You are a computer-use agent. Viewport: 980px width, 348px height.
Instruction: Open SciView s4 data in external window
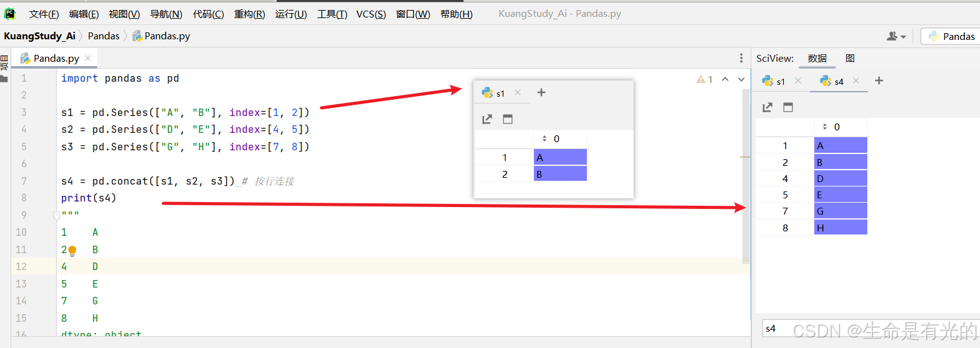(768, 107)
